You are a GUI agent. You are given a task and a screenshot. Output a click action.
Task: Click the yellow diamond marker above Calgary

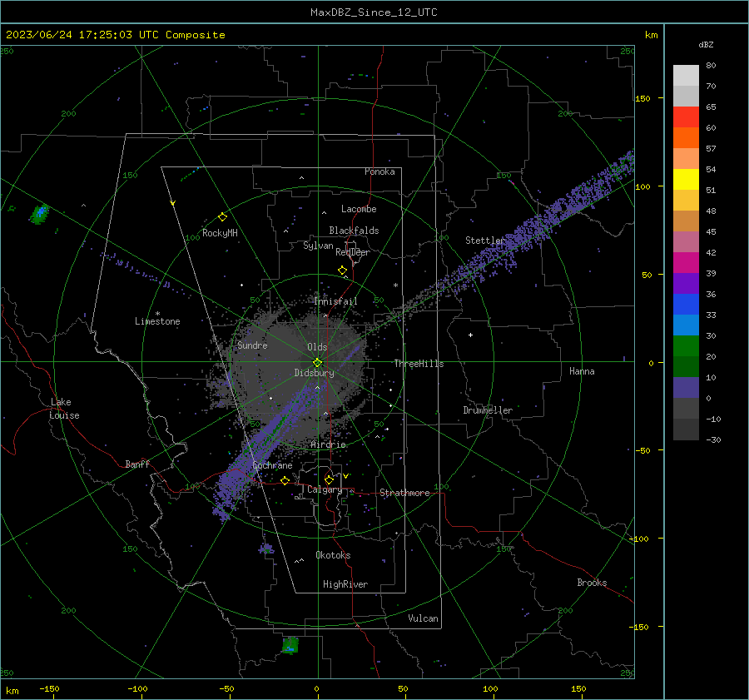329,479
